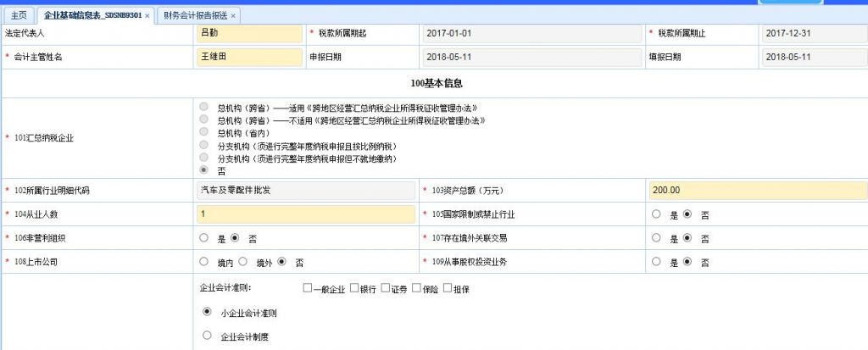Close the 财务会计报告报送 tab
Image resolution: width=868 pixels, height=350 pixels.
click(233, 16)
